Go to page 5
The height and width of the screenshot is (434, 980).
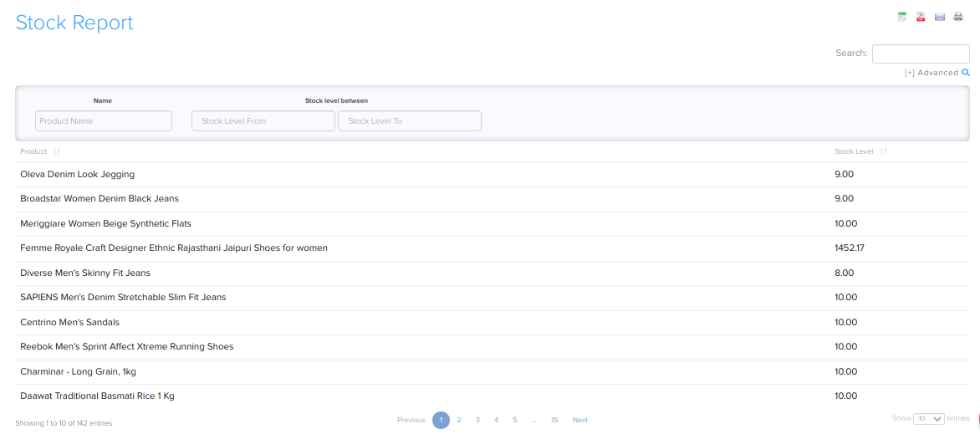[515, 420]
